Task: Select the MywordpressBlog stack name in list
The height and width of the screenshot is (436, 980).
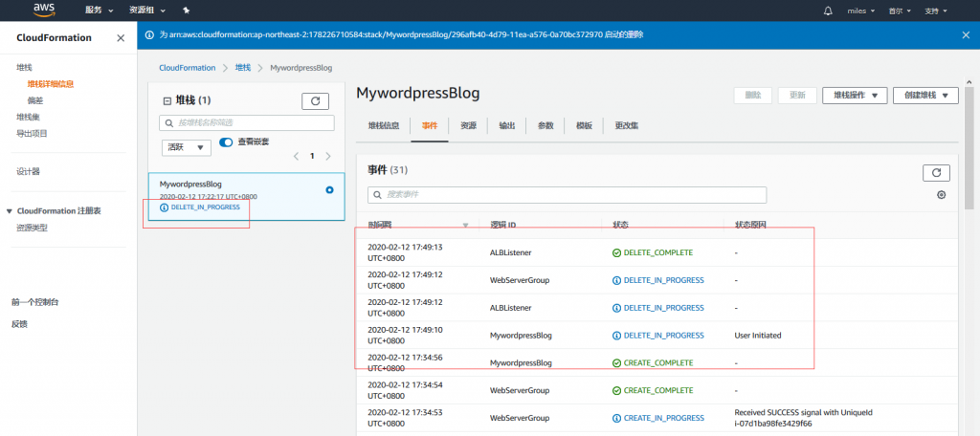Action: pos(190,184)
